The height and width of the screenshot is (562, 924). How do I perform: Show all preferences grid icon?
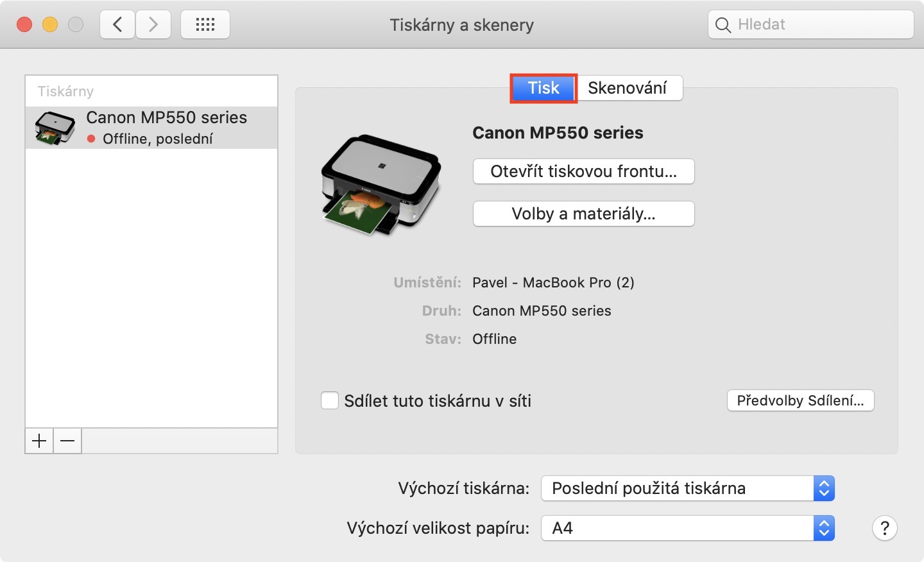(x=205, y=25)
